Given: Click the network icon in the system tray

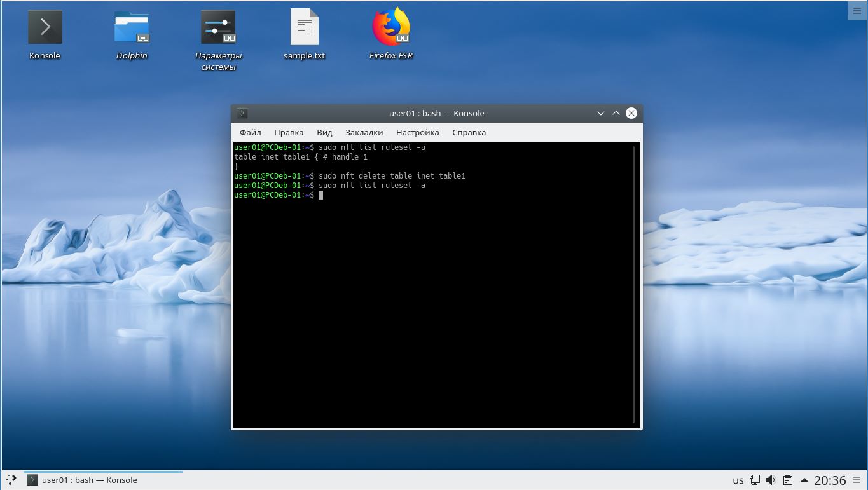Looking at the screenshot, I should 755,480.
